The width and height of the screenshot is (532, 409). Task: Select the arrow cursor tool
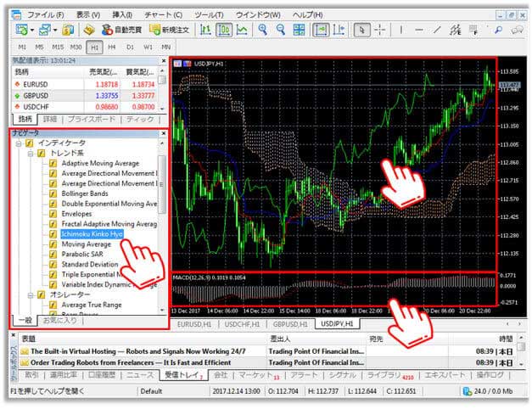point(361,30)
